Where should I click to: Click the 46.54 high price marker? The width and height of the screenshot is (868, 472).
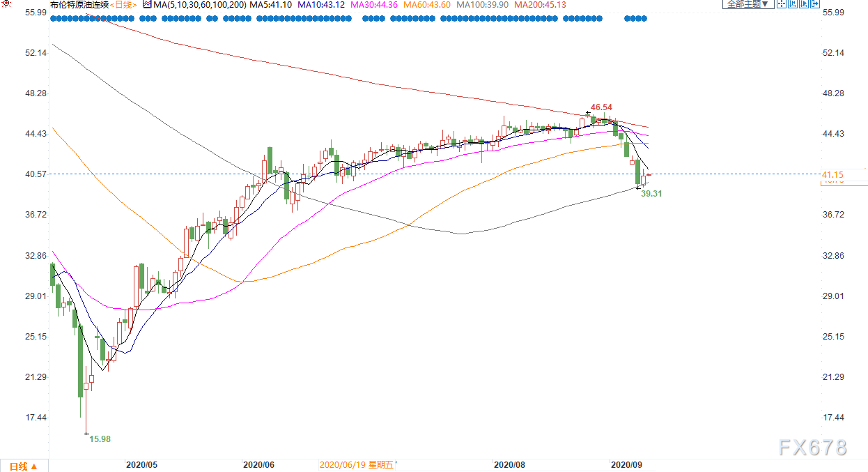coord(601,107)
